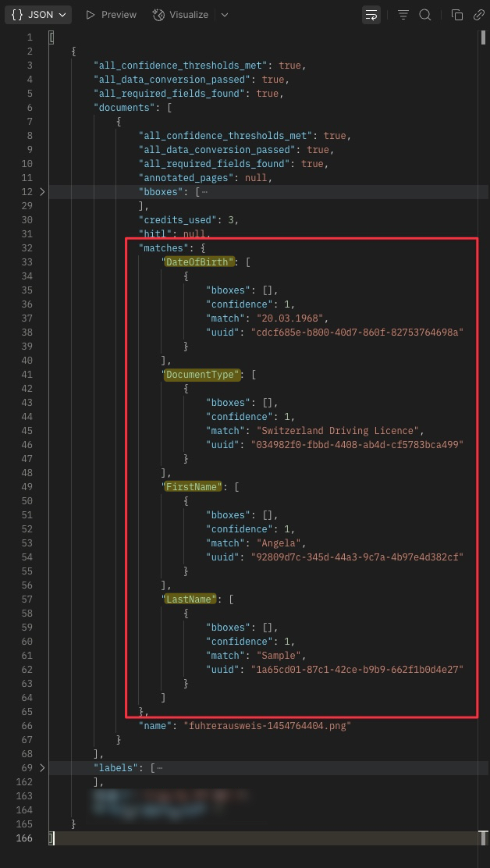Click the uuid starting with 1a65cd01
The width and height of the screenshot is (490, 868).
click(356, 670)
